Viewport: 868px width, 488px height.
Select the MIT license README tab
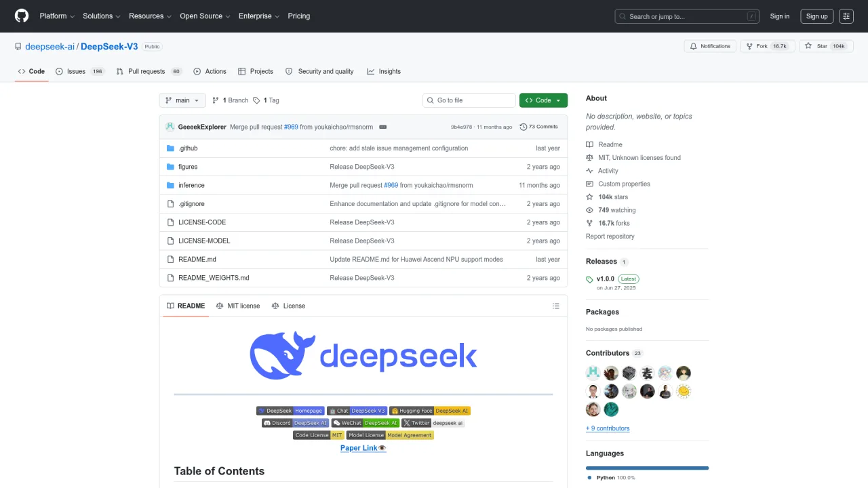238,306
